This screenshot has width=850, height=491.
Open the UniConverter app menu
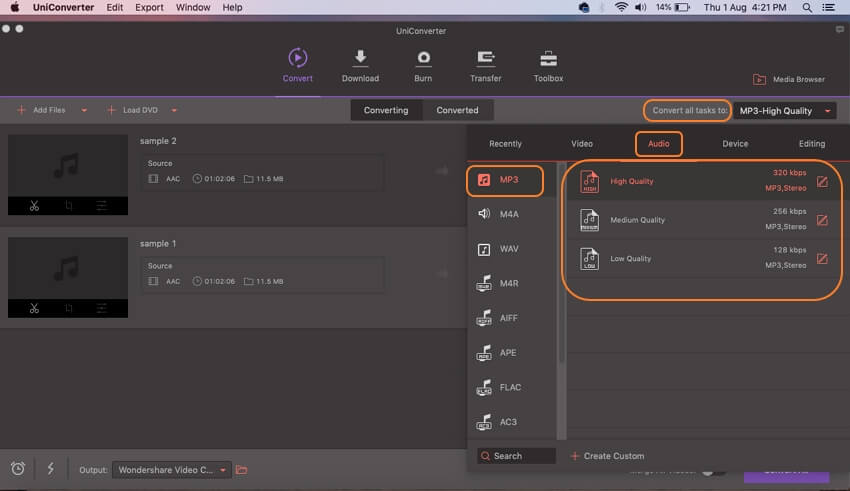63,8
